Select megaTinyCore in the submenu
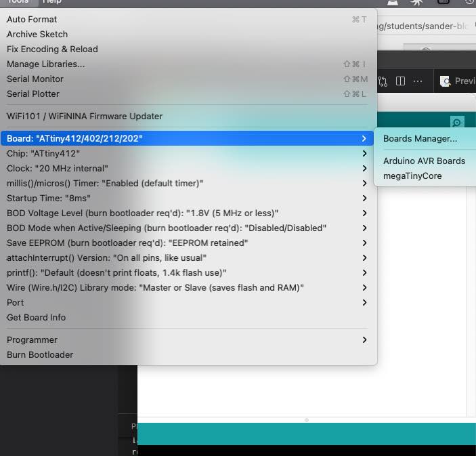Screen dimensions: 476x456 click(x=425, y=175)
